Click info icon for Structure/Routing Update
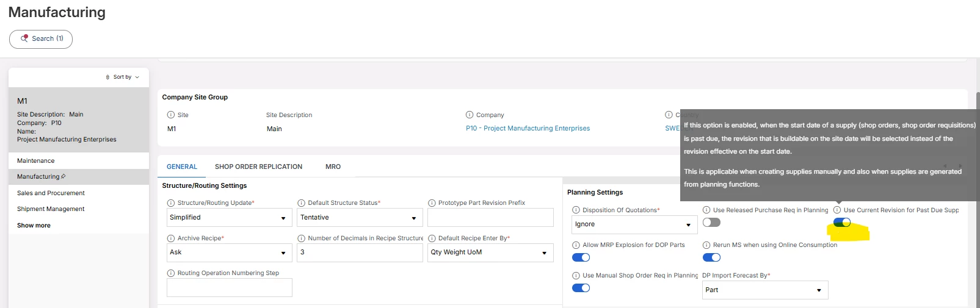Image resolution: width=980 pixels, height=308 pixels. click(171, 203)
